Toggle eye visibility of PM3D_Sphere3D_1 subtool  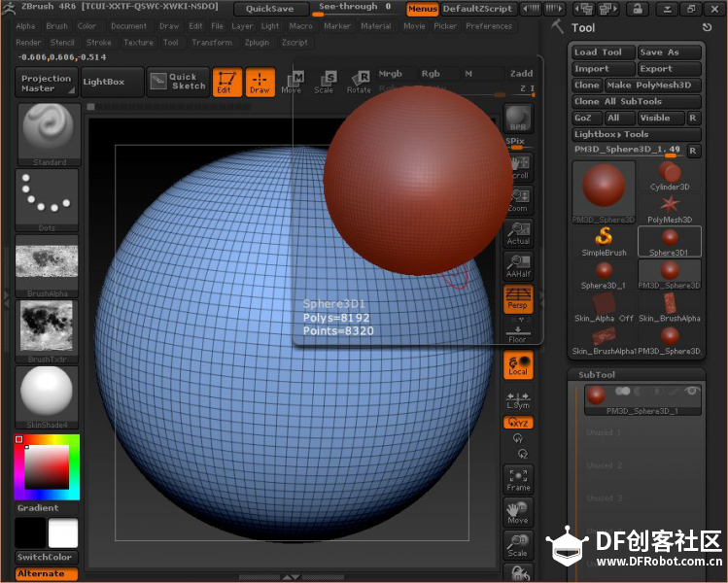[x=691, y=392]
